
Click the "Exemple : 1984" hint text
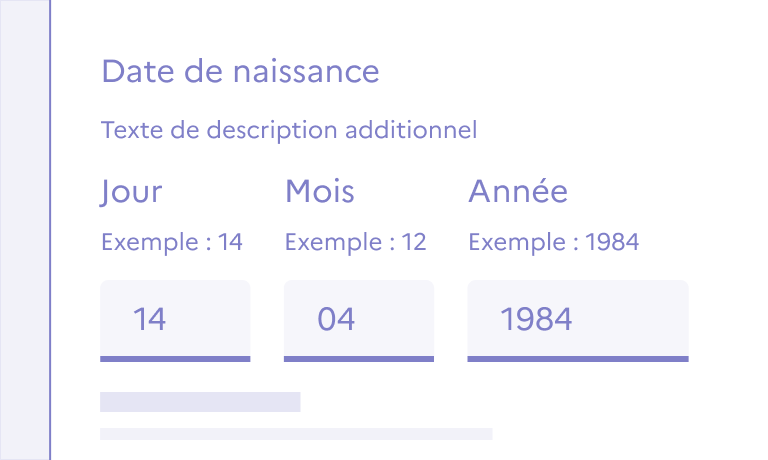point(554,242)
